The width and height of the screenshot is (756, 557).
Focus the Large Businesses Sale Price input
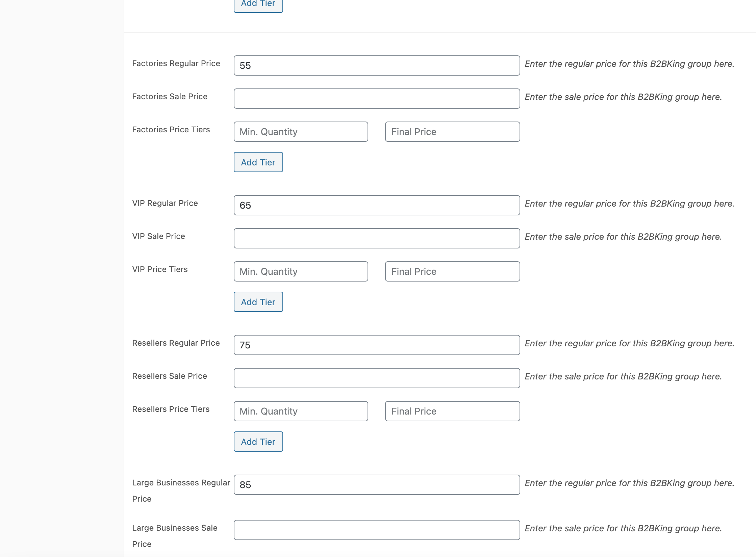pyautogui.click(x=377, y=530)
